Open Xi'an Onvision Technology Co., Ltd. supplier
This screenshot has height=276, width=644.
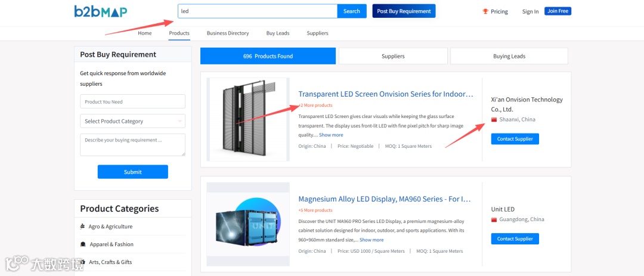click(527, 104)
